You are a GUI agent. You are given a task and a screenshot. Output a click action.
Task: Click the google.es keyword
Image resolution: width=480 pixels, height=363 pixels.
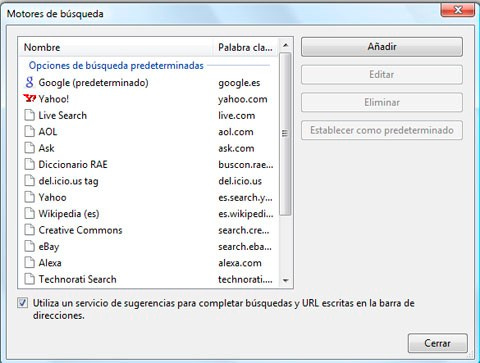[x=239, y=83]
